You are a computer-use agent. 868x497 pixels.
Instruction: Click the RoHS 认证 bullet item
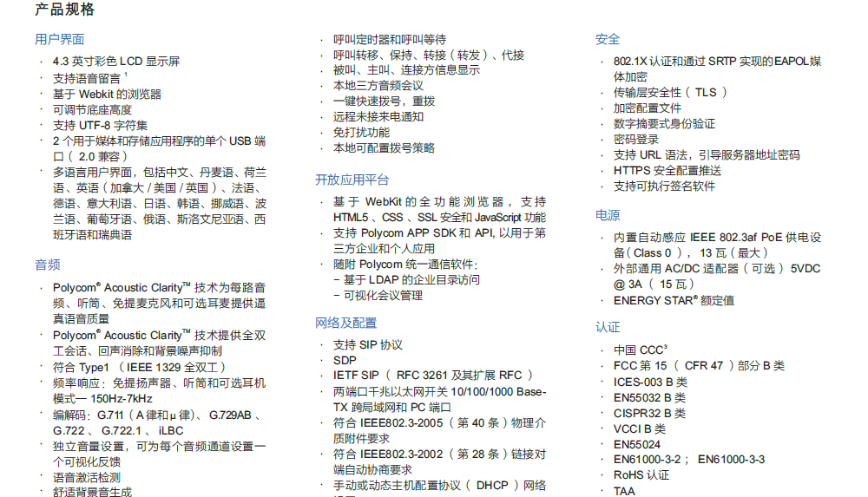point(641,475)
